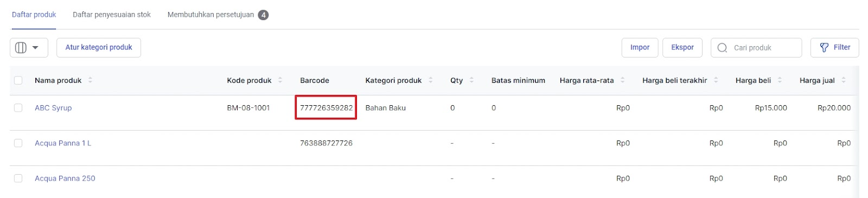Sort by Harga rata-rata arrows

tap(622, 80)
